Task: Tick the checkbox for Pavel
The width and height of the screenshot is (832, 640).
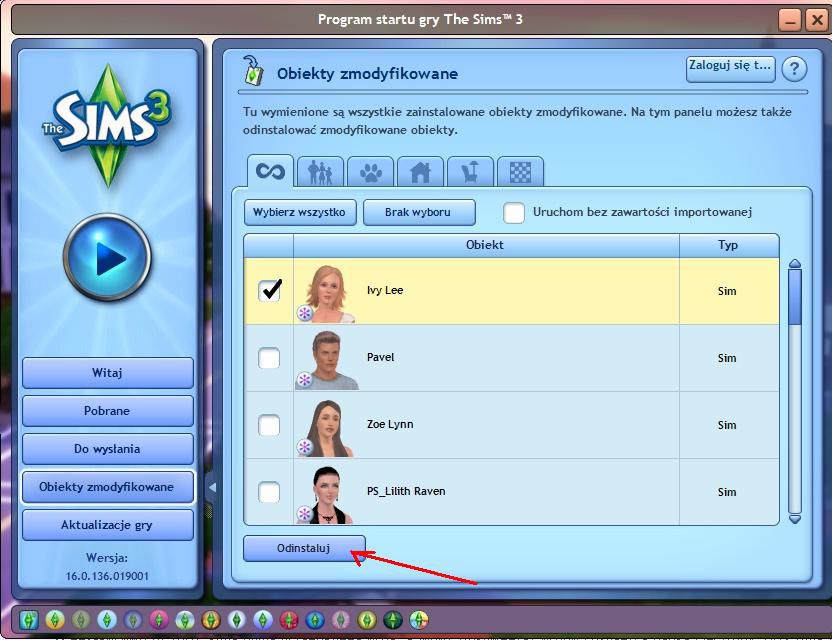Action: point(269,357)
